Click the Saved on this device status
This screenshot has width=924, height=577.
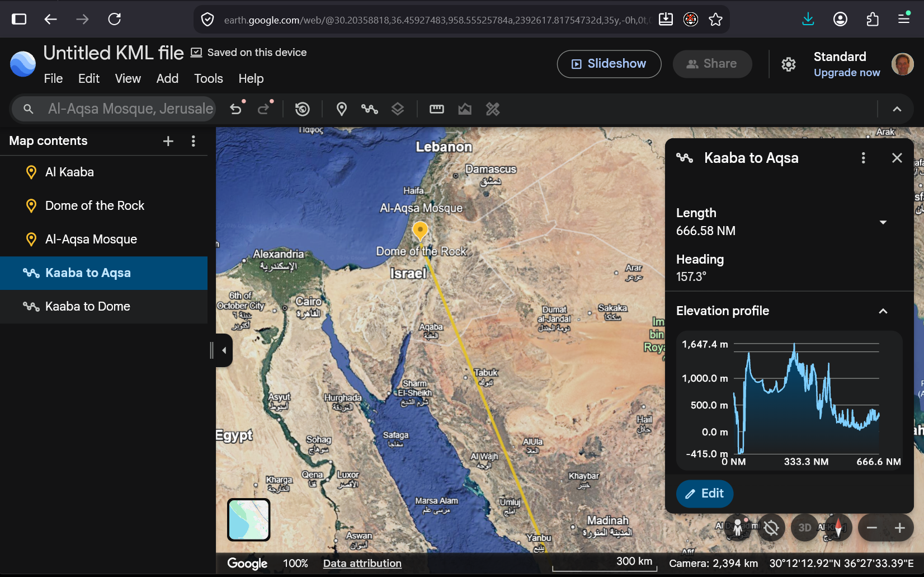pos(249,53)
